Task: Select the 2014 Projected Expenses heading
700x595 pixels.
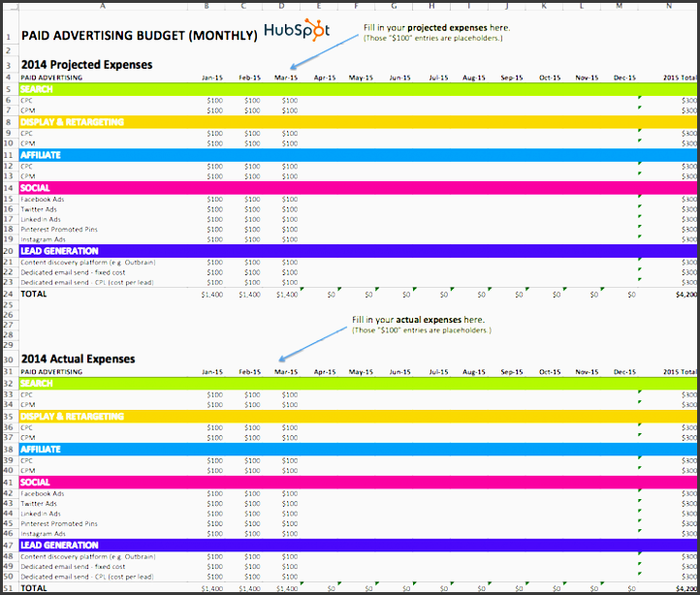Action: [x=86, y=65]
